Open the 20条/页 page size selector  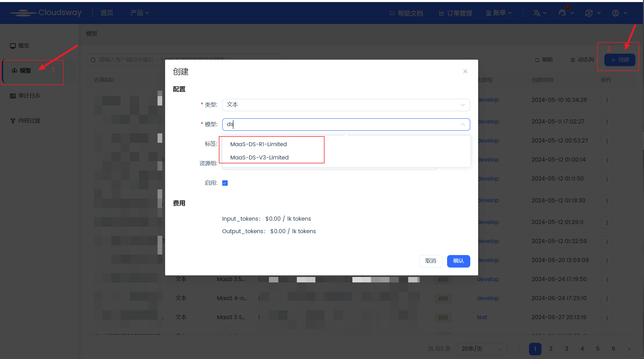pyautogui.click(x=482, y=349)
